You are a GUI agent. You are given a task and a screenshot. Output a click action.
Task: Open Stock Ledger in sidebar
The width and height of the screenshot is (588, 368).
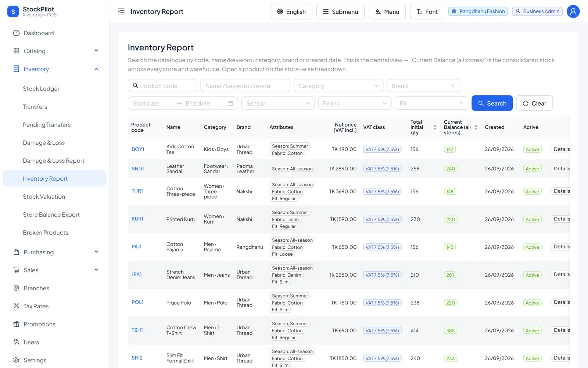(41, 89)
